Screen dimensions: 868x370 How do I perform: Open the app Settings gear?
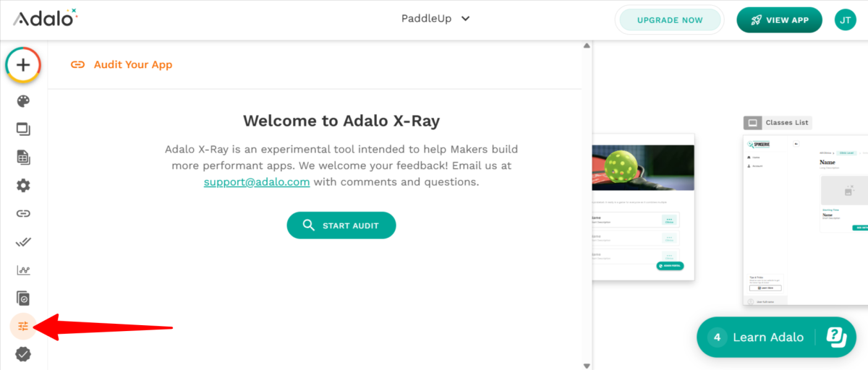coord(23,186)
